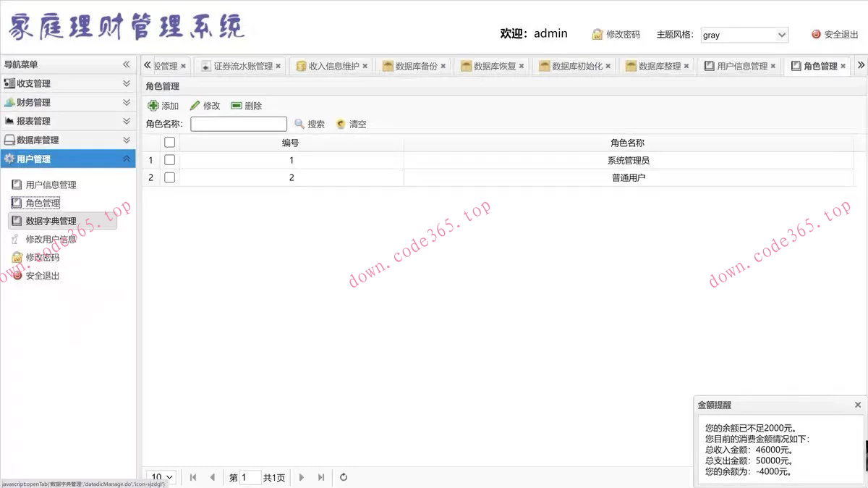Click the 修改密码 padlock icon in the header
The height and width of the screenshot is (488, 868).
tap(597, 34)
